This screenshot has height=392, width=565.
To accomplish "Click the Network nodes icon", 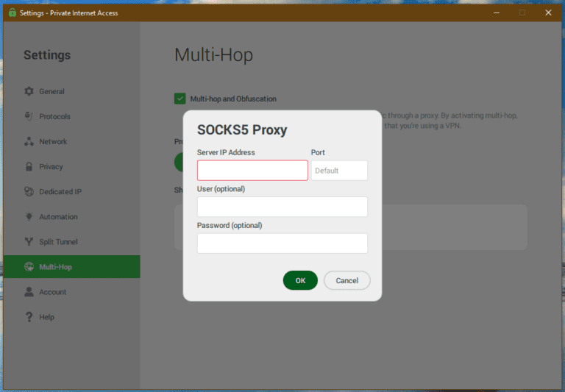I will 29,141.
